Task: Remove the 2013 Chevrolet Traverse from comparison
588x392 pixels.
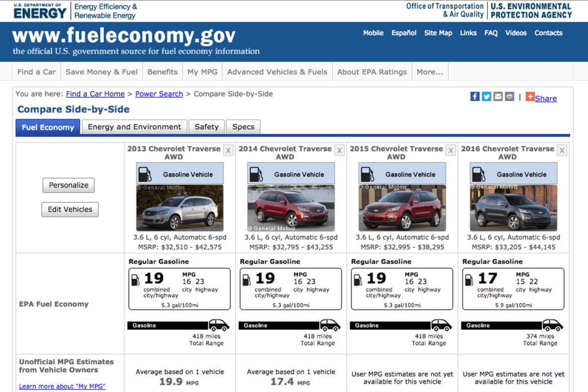Action: [228, 150]
